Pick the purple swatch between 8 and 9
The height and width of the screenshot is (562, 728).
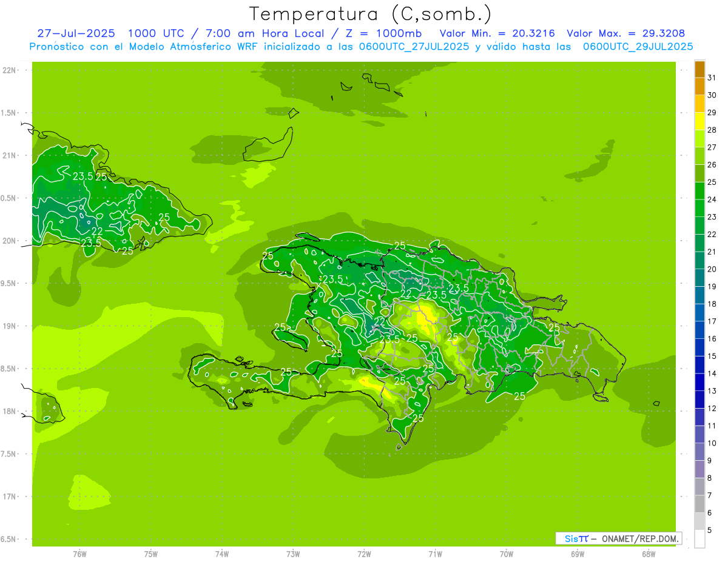click(699, 469)
